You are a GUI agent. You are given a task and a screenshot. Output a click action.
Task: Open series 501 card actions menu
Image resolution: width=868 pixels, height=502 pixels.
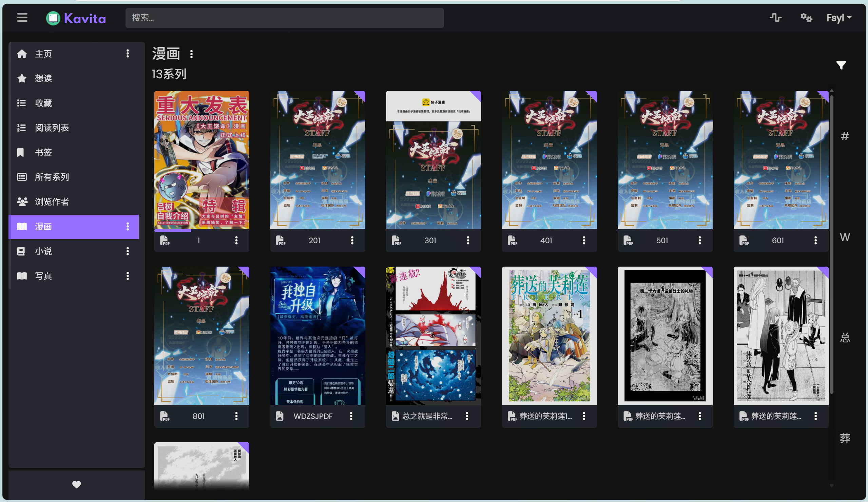pos(699,240)
